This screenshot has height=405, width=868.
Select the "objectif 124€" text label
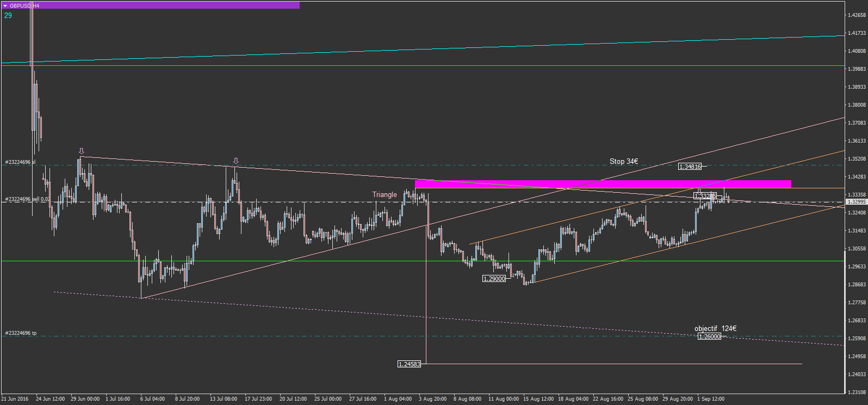pyautogui.click(x=715, y=329)
